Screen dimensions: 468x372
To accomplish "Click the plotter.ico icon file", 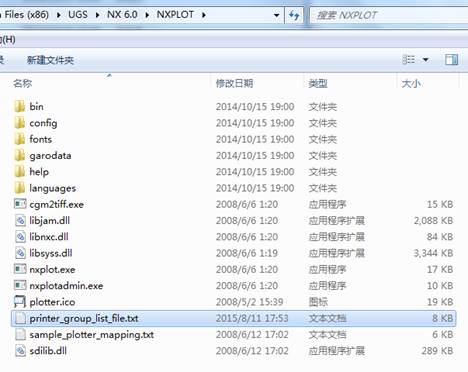I will [20, 302].
